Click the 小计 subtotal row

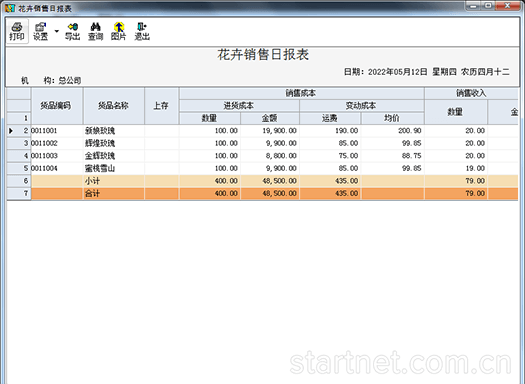(x=262, y=181)
